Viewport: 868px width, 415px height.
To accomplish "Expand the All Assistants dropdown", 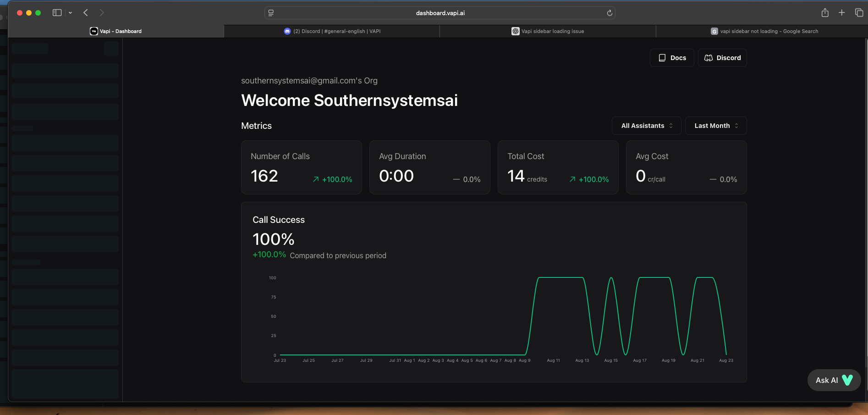I will (647, 126).
